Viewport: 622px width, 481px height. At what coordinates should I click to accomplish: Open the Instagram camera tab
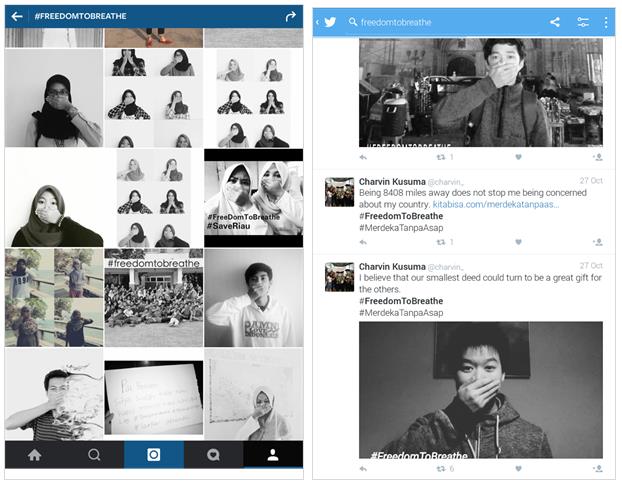pyautogui.click(x=154, y=454)
